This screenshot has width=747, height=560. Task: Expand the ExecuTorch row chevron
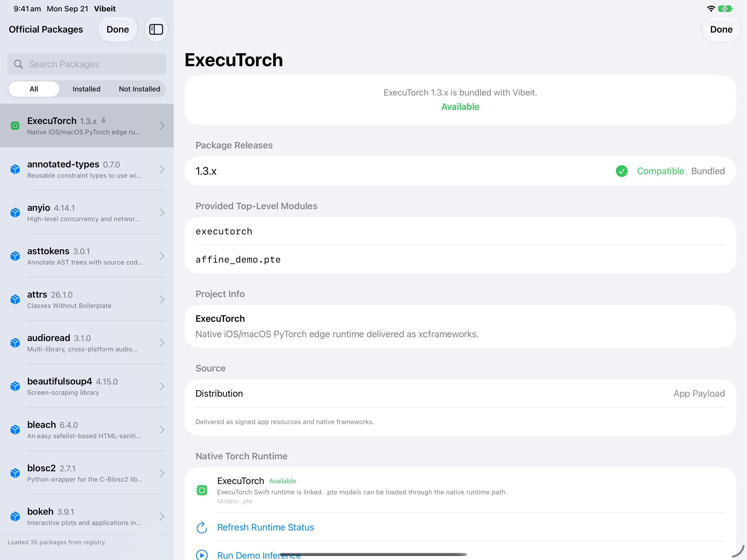(162, 126)
